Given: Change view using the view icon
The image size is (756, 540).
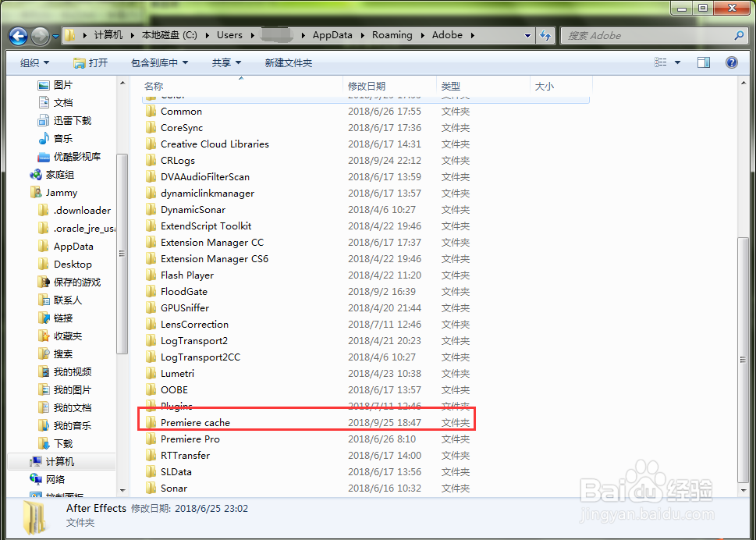Looking at the screenshot, I should coord(661,62).
